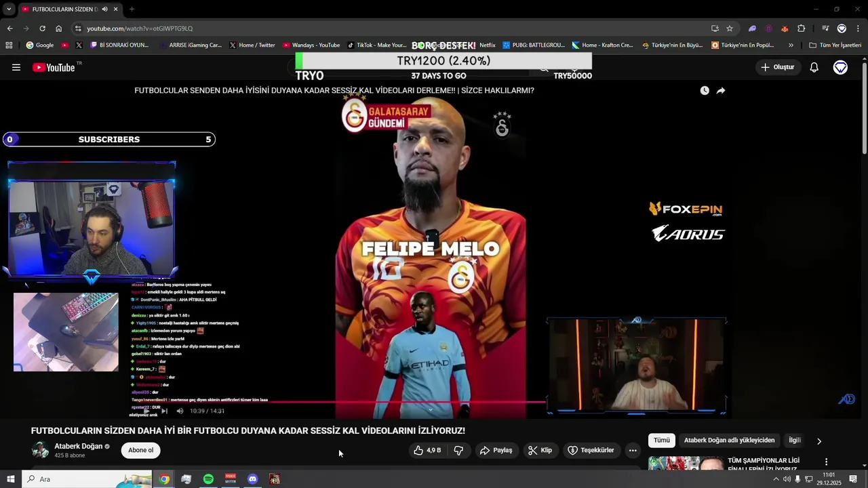Open options for TÜM ŞAMPİYONLAR LİGİ video
The height and width of the screenshot is (488, 868).
click(826, 462)
